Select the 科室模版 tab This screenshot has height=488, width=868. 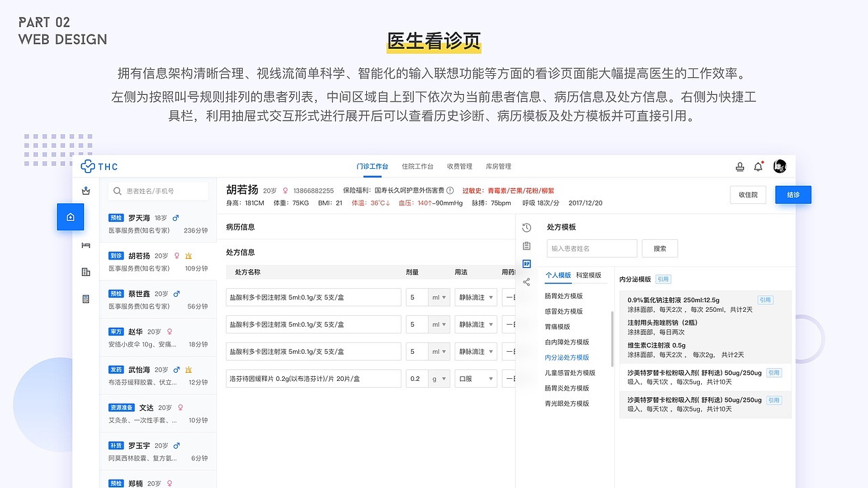point(589,276)
